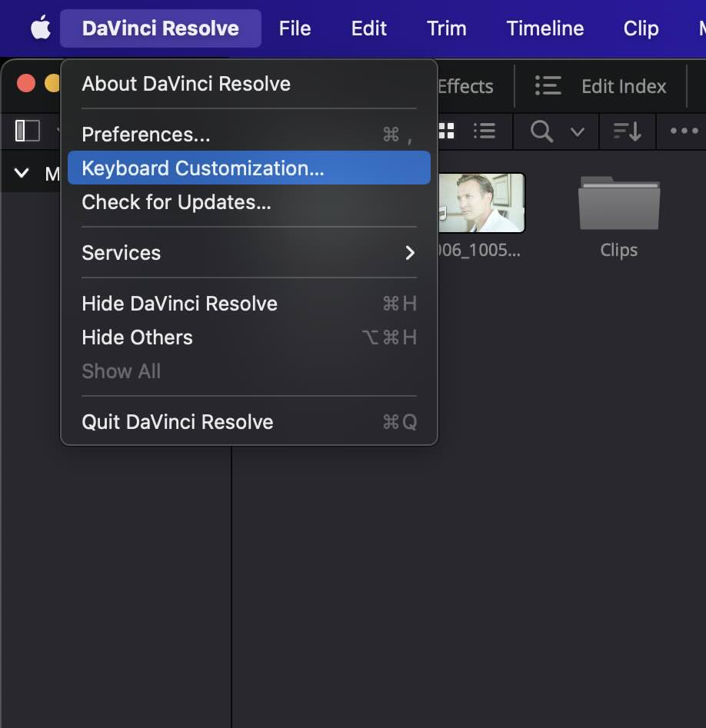This screenshot has width=706, height=728.
Task: Choose About DaVinci Resolve
Action: pyautogui.click(x=249, y=84)
